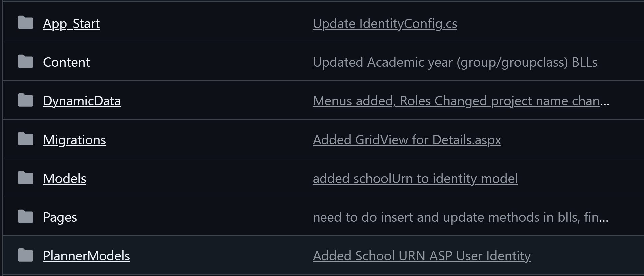Open the 'added schoolUrn to identity model' commit

point(415,178)
